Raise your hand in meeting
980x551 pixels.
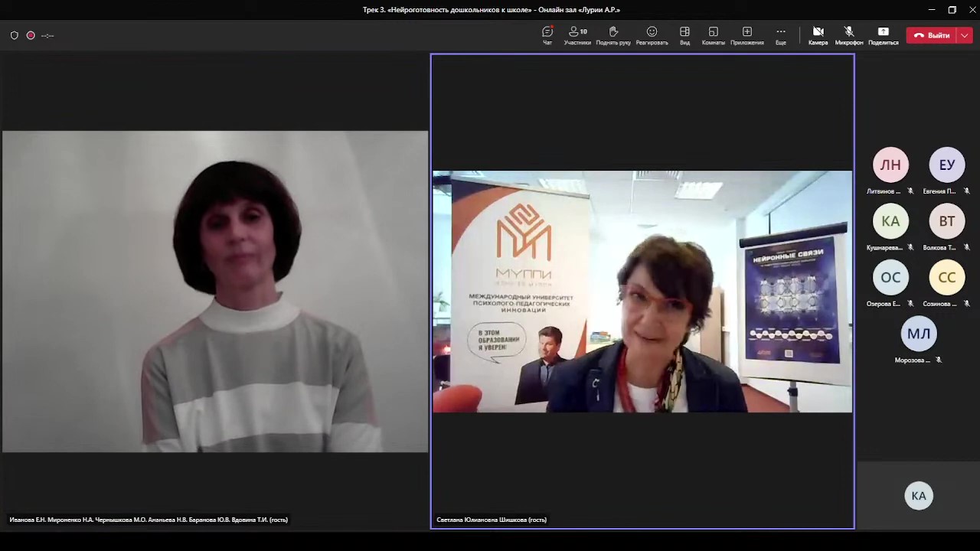coord(613,35)
